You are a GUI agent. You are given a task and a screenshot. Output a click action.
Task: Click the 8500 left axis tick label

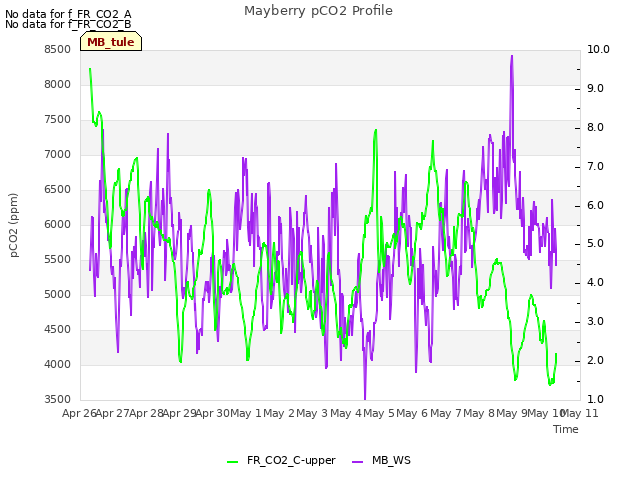tap(58, 49)
